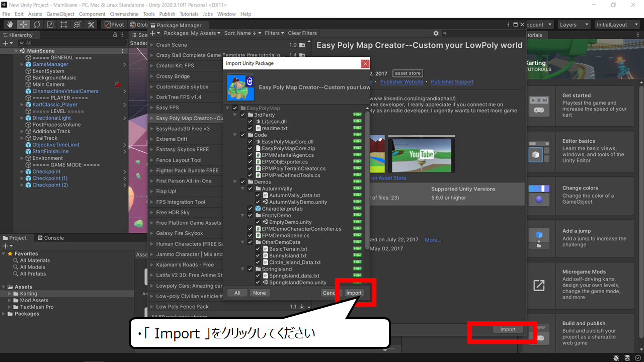The image size is (644, 362).
Task: Switch to the Console tab
Action: (50, 238)
